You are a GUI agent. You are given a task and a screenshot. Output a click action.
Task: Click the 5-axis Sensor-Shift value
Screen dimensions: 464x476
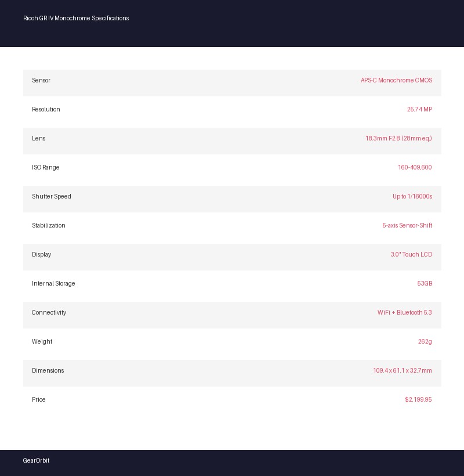point(407,226)
